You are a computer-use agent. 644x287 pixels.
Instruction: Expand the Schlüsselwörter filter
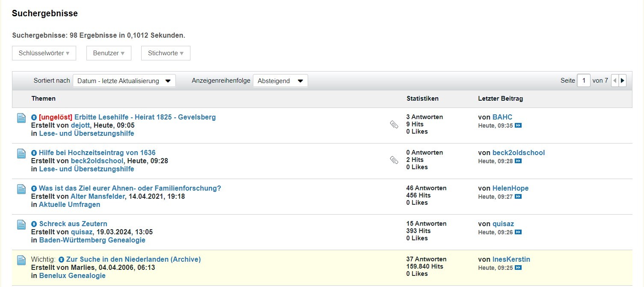[44, 53]
